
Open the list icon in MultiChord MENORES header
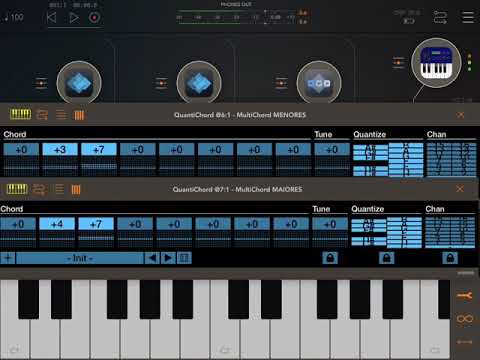point(61,115)
